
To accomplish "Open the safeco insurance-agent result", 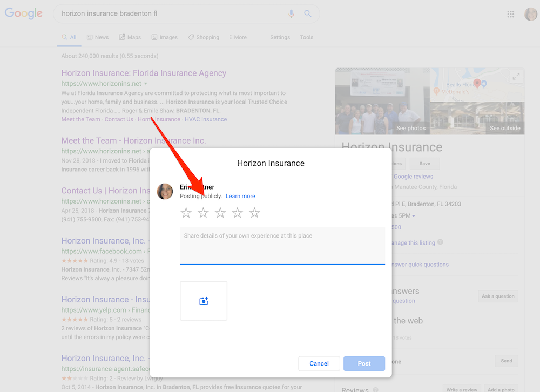I will (x=105, y=358).
